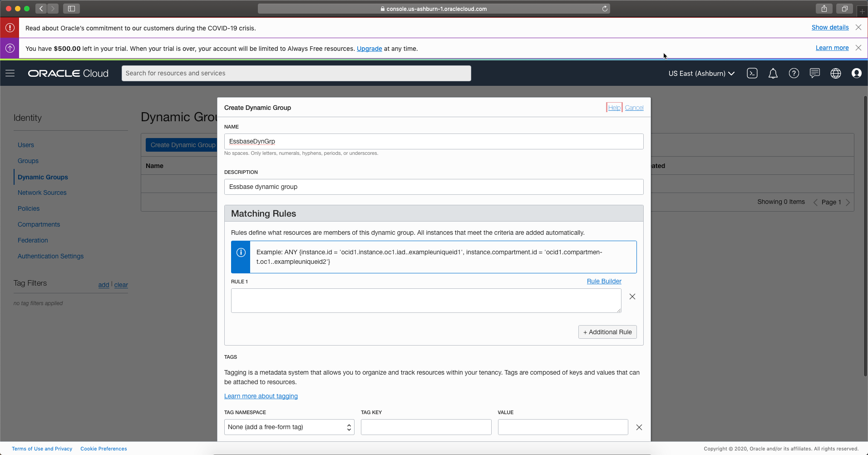Open Compartments from the Identity sidebar
The image size is (868, 455).
[39, 224]
